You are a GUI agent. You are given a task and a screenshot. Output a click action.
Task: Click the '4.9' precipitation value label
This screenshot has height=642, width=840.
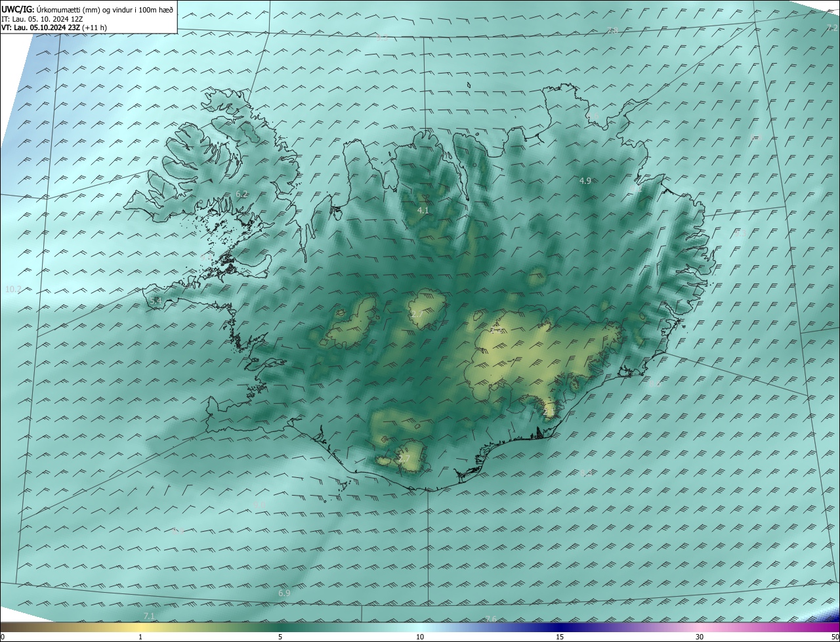click(x=585, y=181)
